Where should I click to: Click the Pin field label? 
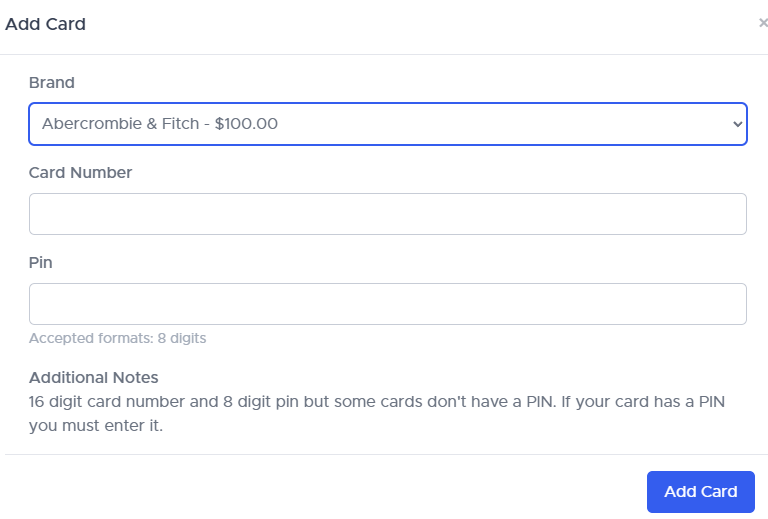pyautogui.click(x=41, y=262)
